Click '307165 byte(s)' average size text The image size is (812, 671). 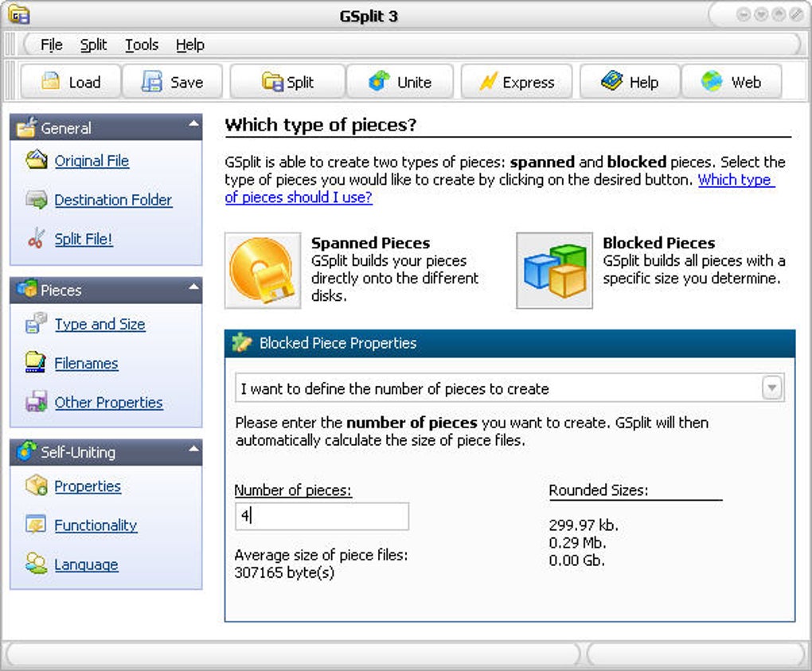pos(284,572)
